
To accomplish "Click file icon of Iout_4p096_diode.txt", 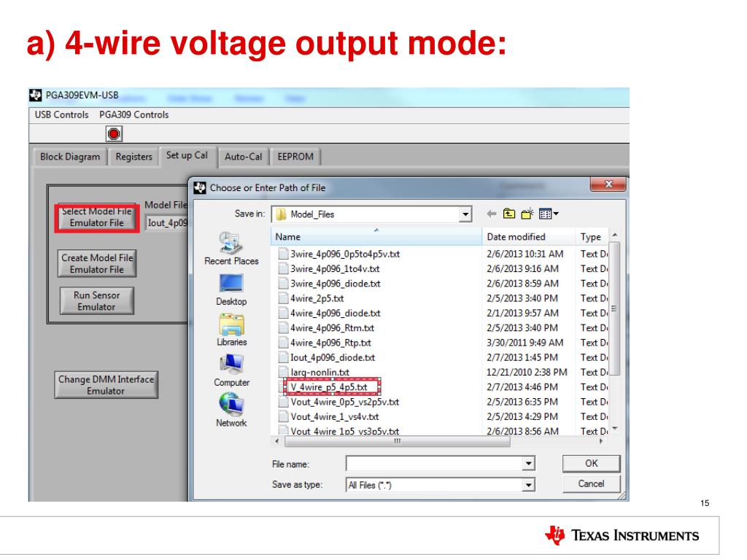I will (284, 357).
